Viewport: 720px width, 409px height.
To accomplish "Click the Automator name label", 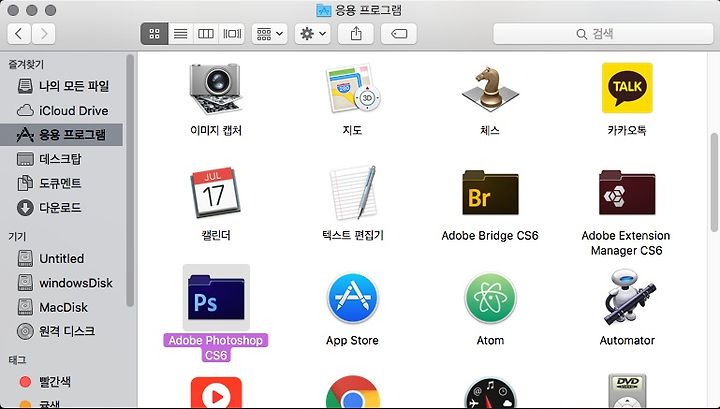I will pyautogui.click(x=627, y=341).
